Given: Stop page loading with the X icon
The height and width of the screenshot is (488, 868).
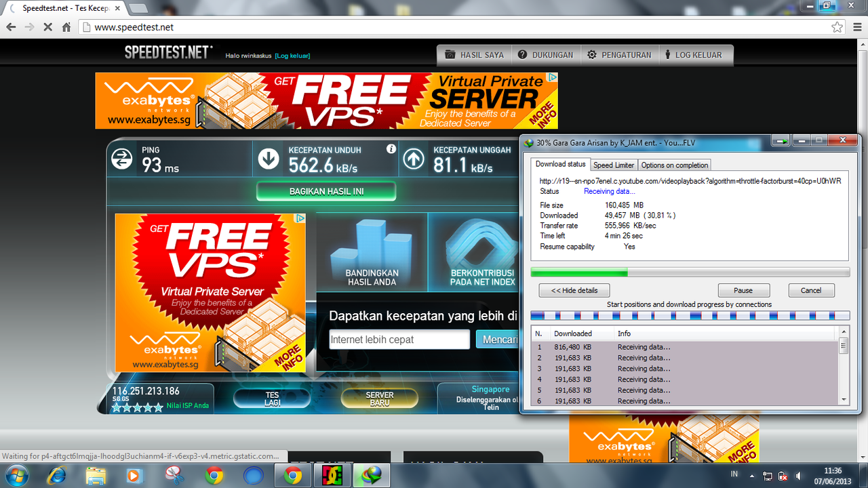Looking at the screenshot, I should tap(47, 27).
